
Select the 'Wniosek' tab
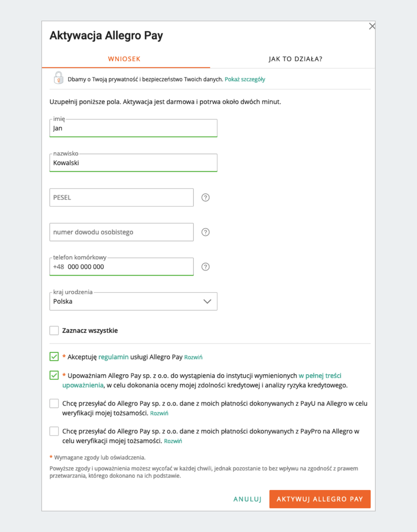124,59
